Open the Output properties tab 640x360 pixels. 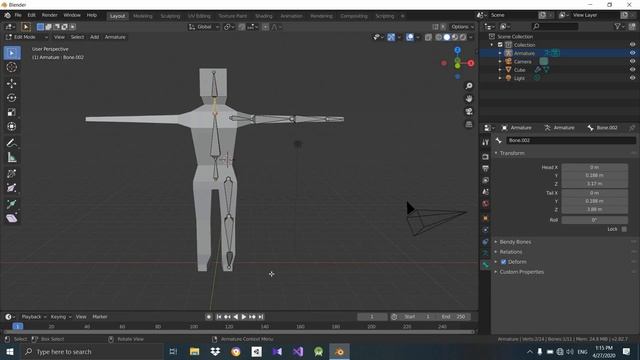coord(485,169)
